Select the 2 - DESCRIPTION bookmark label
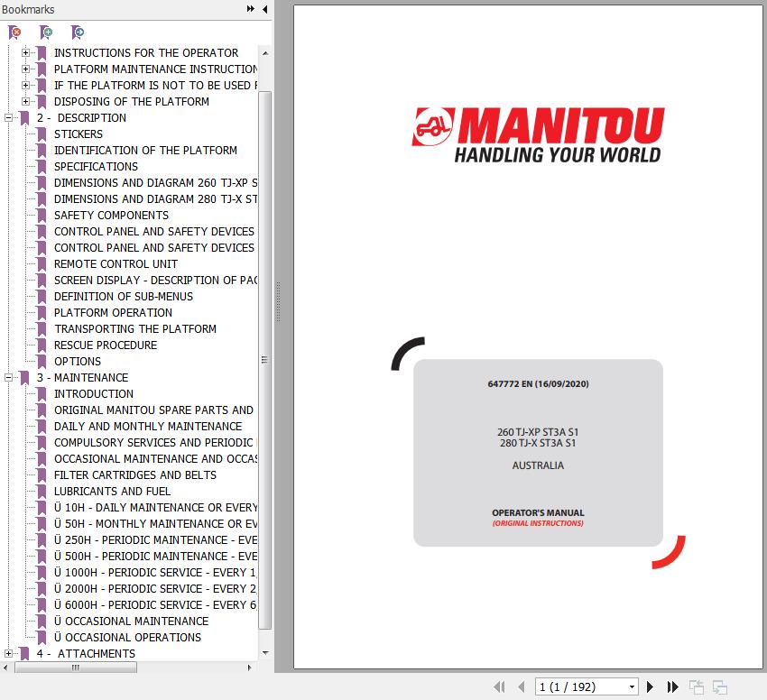Viewport: 767px width, 700px height. tap(81, 118)
